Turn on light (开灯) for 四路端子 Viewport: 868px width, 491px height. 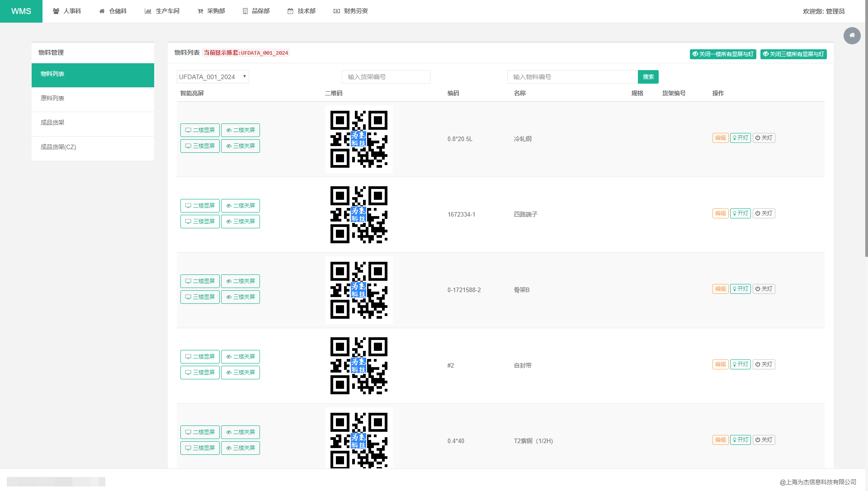(x=741, y=213)
